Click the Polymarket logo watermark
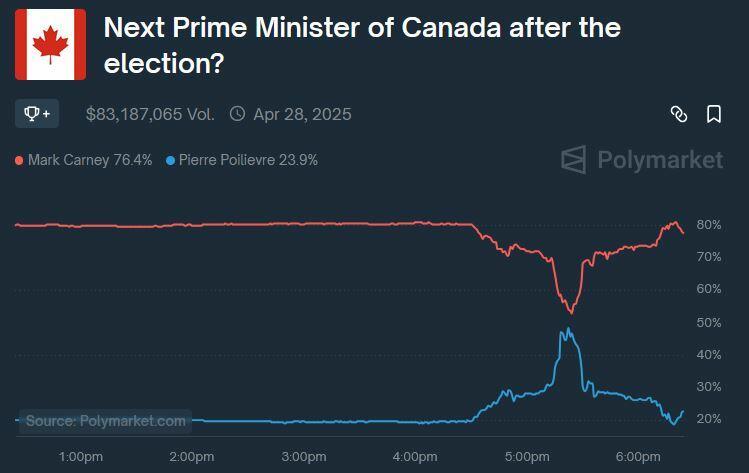The image size is (749, 473). (x=641, y=160)
